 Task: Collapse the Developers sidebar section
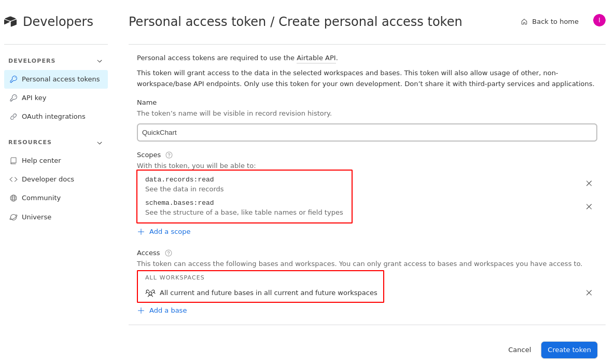click(100, 61)
